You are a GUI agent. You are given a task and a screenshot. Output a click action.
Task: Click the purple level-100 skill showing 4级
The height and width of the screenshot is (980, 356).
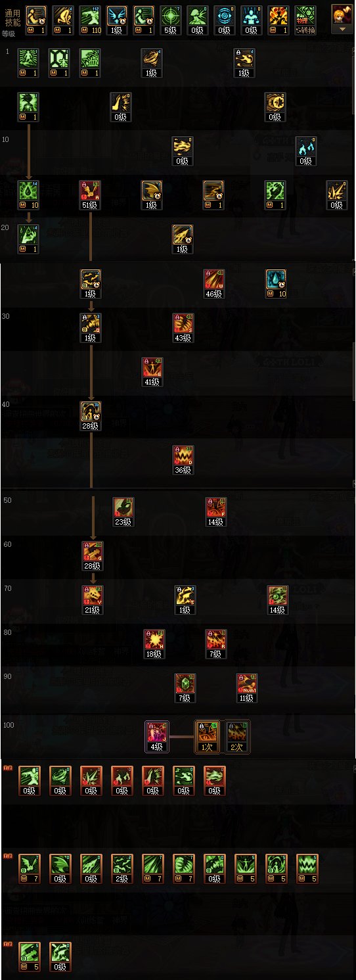tap(157, 737)
